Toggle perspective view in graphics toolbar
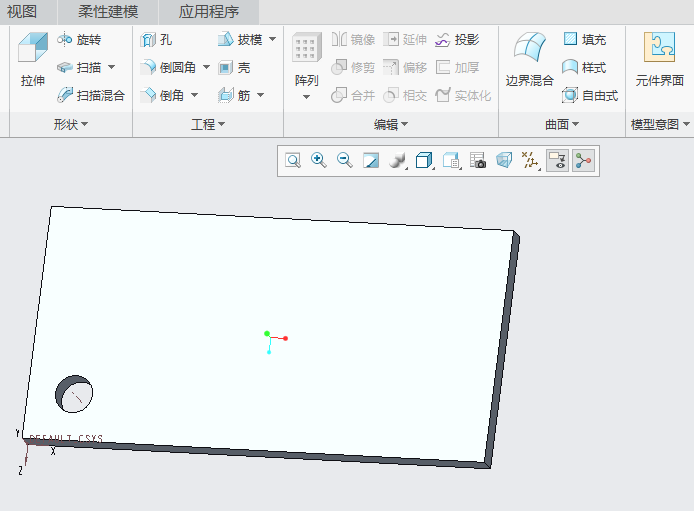The width and height of the screenshot is (694, 511). click(504, 160)
